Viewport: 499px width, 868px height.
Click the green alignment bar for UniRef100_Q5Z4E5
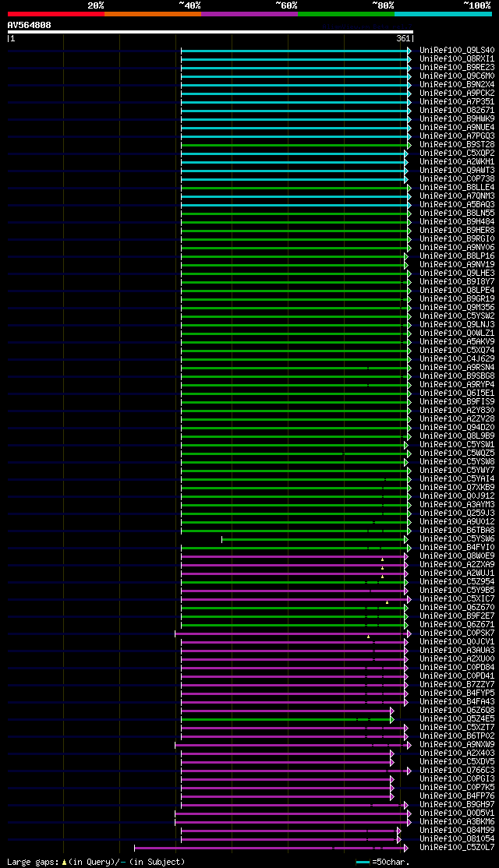pyautogui.click(x=287, y=720)
